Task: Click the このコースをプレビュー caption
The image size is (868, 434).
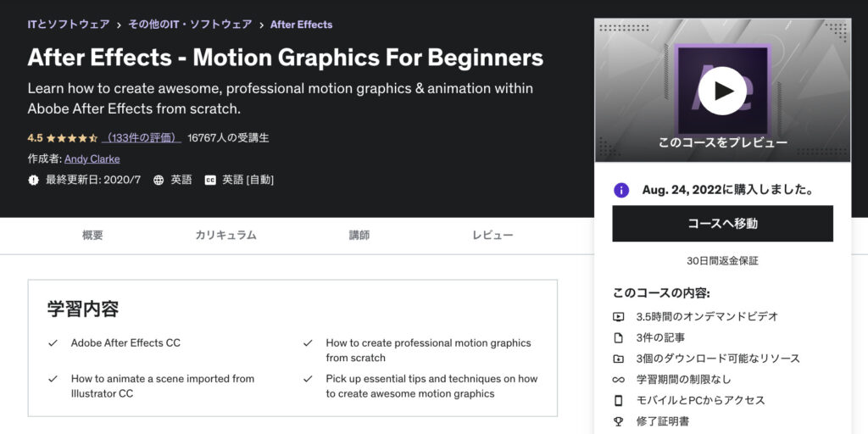Action: pos(722,142)
